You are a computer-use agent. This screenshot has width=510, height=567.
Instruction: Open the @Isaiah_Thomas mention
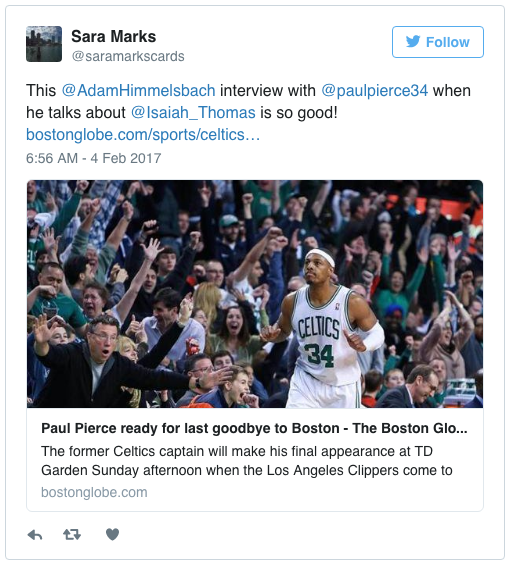tap(193, 112)
